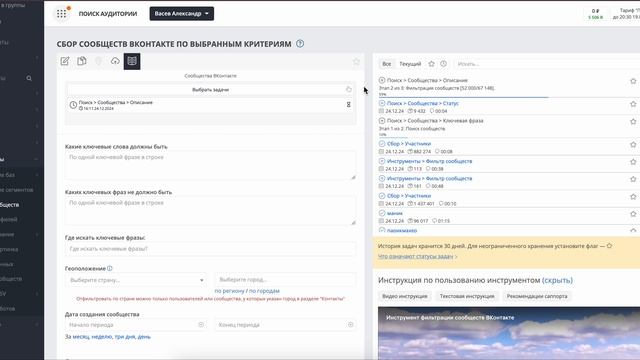
Task: Star the мании task
Action: coord(633,214)
